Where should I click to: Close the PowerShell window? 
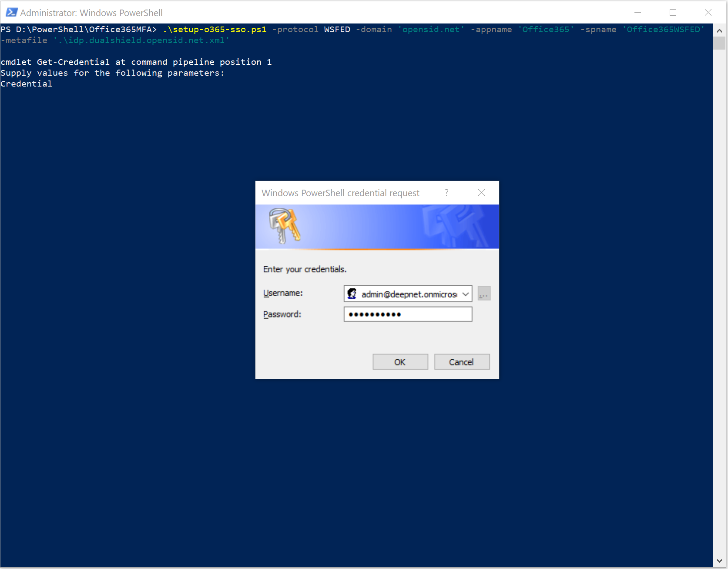point(708,13)
